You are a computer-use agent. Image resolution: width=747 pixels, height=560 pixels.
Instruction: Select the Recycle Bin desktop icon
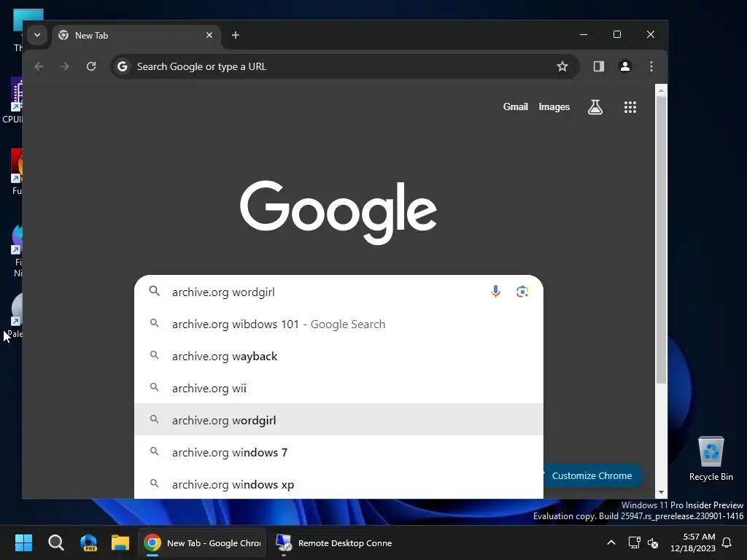711,459
